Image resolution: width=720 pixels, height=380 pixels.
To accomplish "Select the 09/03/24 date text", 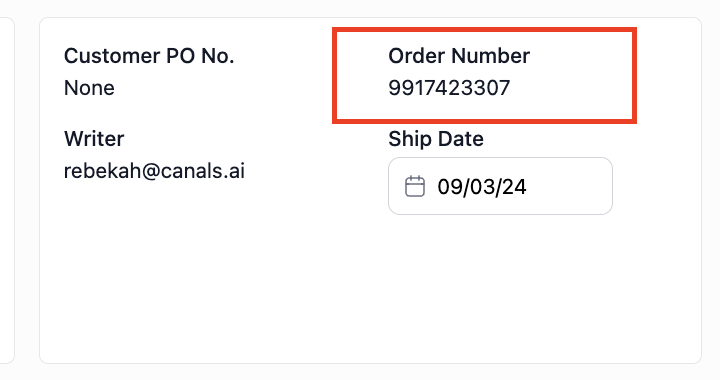I will (482, 187).
